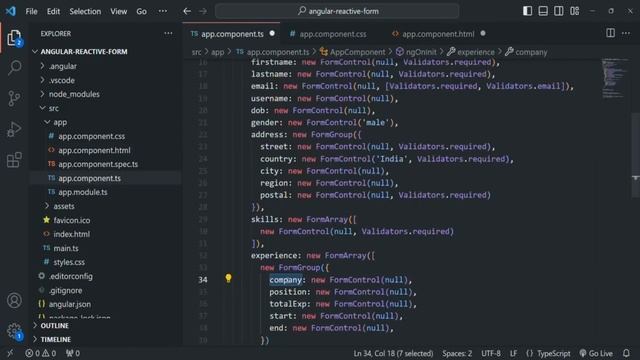Image resolution: width=640 pixels, height=360 pixels.
Task: Open the Selection menu
Action: coord(85,11)
